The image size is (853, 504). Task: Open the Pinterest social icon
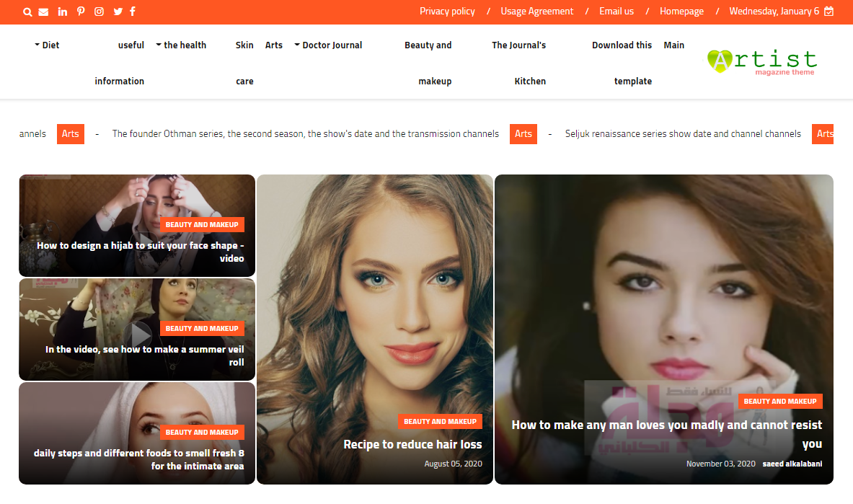click(81, 12)
